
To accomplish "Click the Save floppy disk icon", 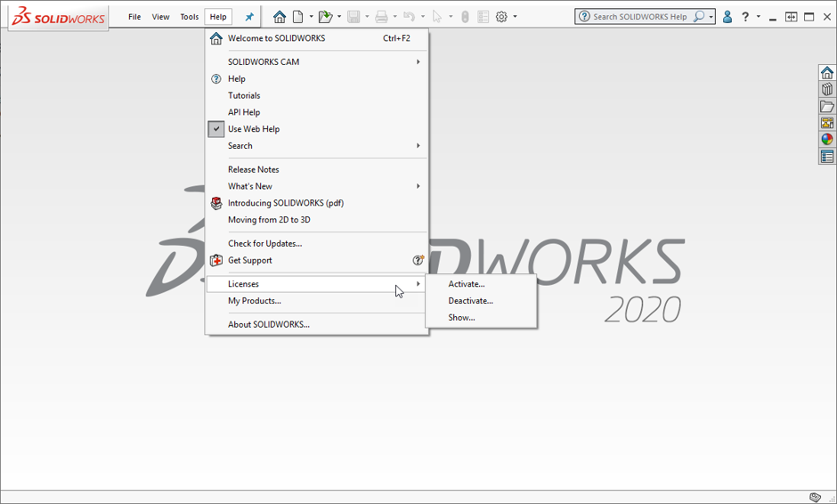I will [x=353, y=17].
